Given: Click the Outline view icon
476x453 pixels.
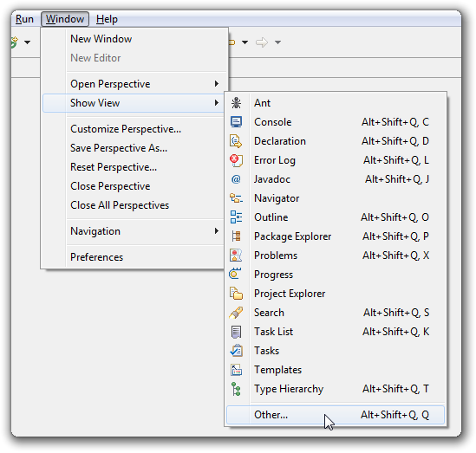Looking at the screenshot, I should [236, 217].
